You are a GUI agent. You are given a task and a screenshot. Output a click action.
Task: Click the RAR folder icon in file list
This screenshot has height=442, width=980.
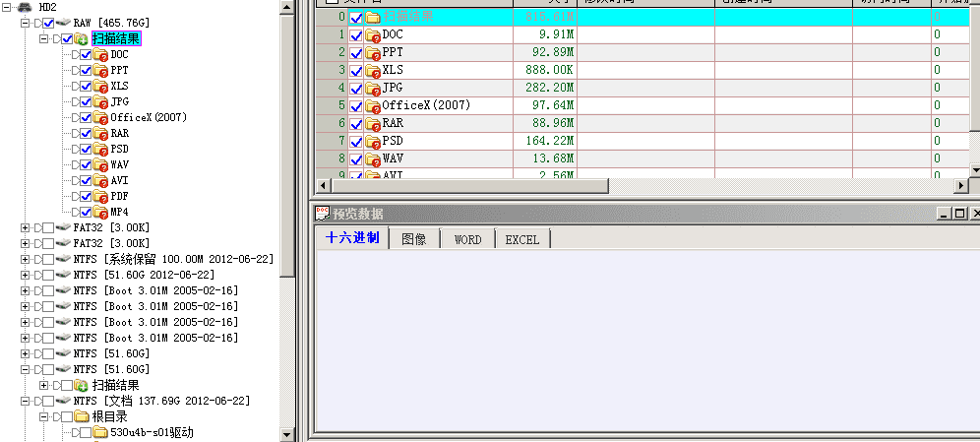point(373,123)
